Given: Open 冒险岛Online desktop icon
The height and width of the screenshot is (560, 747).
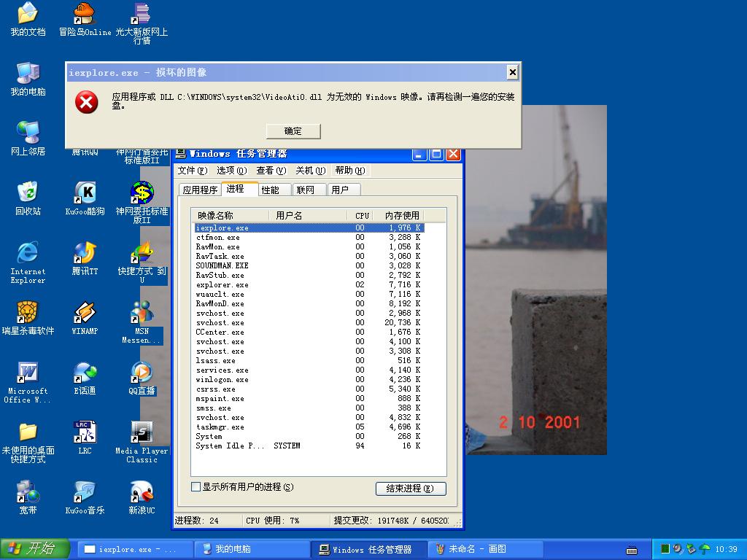Looking at the screenshot, I should tap(85, 19).
